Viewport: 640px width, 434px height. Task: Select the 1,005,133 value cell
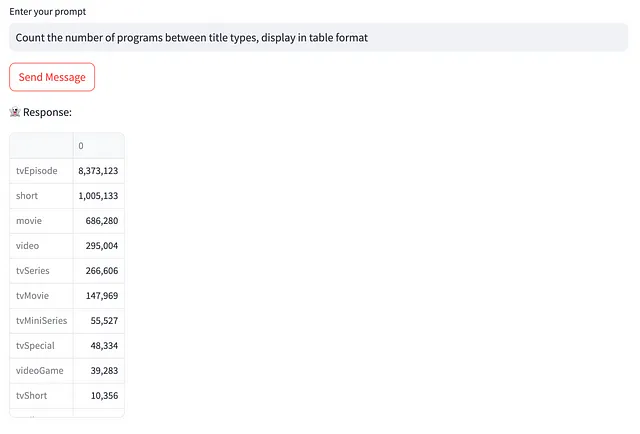point(99,196)
